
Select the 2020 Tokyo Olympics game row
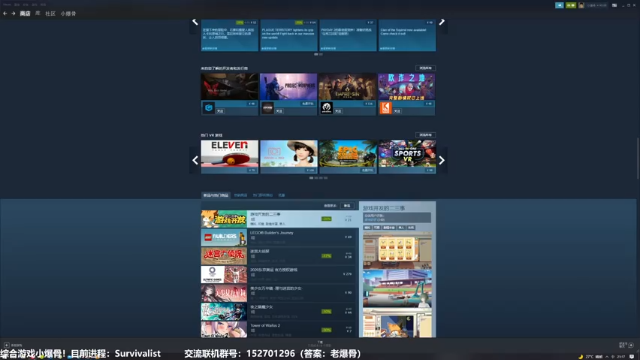pos(278,274)
